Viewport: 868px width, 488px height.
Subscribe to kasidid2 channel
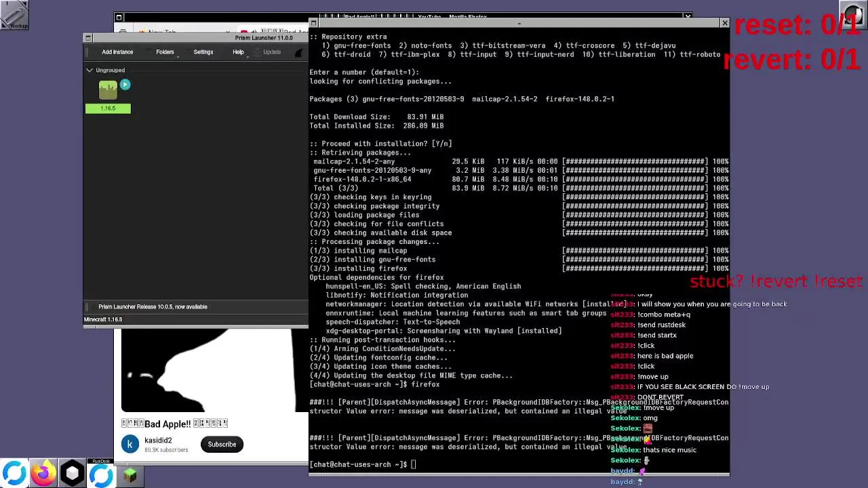click(x=222, y=445)
